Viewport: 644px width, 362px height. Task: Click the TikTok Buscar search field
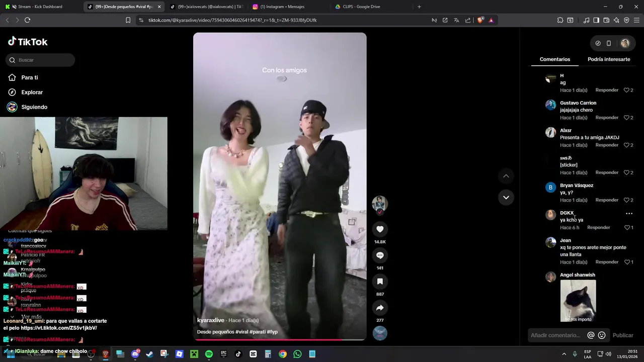[40, 60]
